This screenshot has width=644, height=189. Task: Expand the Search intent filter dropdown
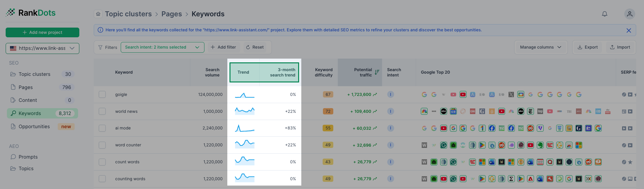tap(162, 47)
